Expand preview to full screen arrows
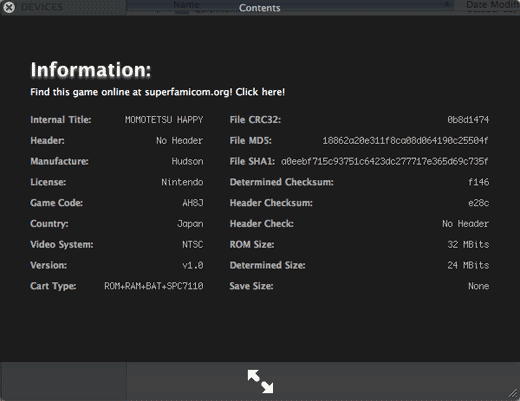520x401 pixels. point(260,381)
